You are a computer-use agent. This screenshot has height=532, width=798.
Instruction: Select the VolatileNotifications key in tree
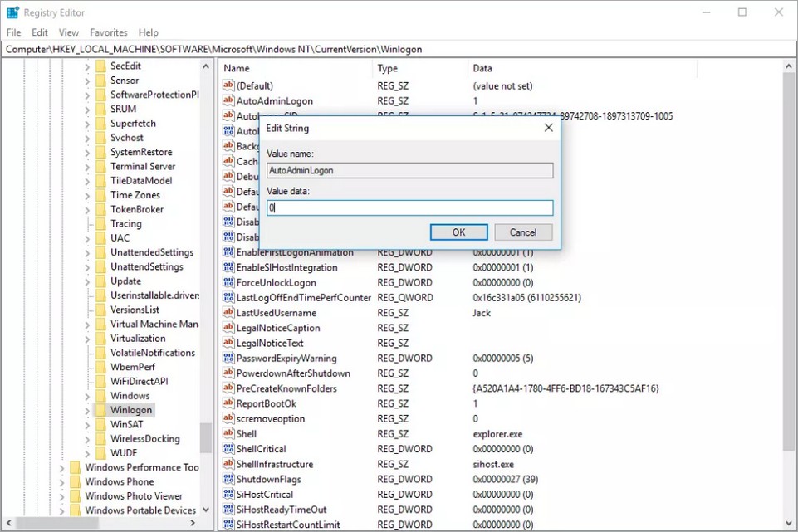[153, 353]
